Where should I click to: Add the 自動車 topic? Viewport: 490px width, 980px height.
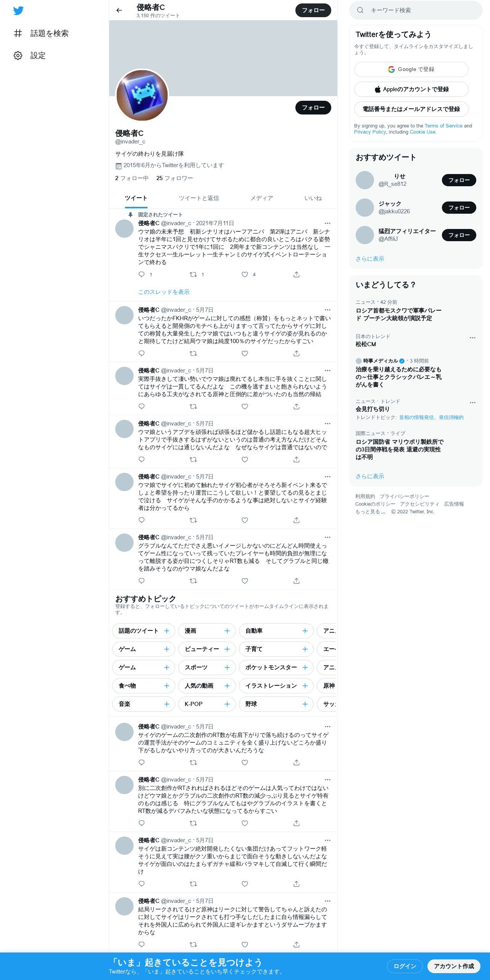pyautogui.click(x=305, y=631)
